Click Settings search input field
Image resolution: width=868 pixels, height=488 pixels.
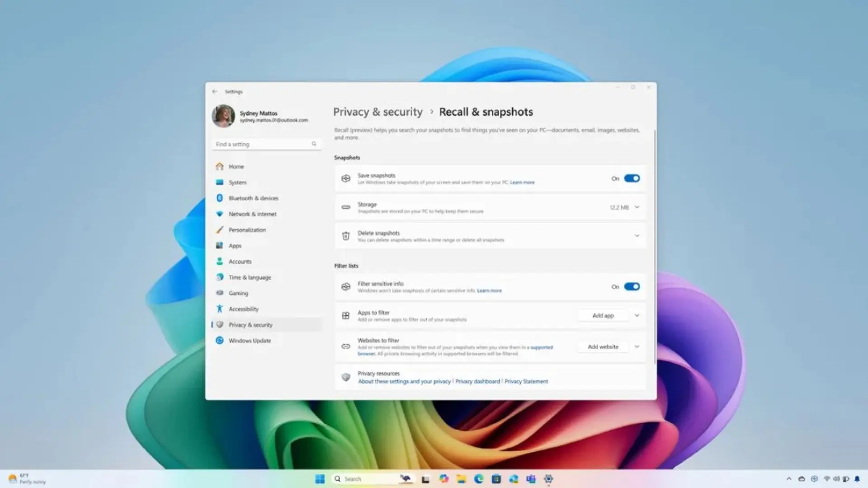click(x=266, y=144)
